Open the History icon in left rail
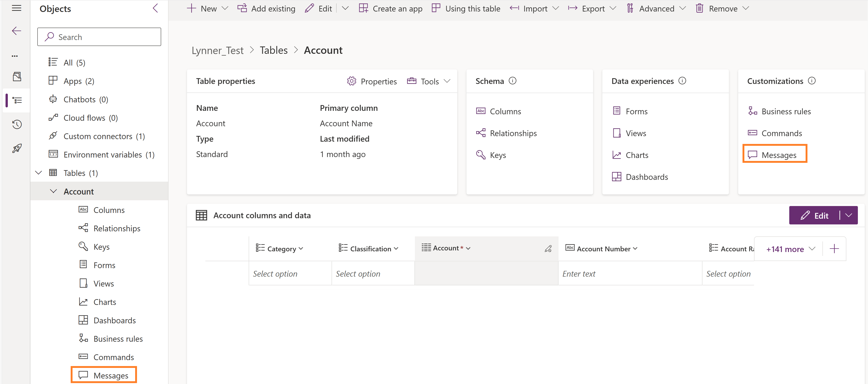The height and width of the screenshot is (384, 868). (17, 124)
